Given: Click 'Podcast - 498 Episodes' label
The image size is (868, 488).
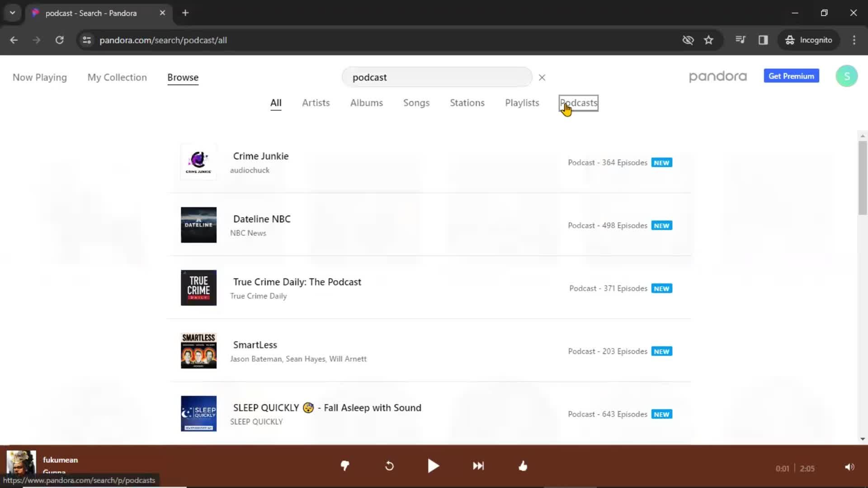Looking at the screenshot, I should tap(607, 225).
